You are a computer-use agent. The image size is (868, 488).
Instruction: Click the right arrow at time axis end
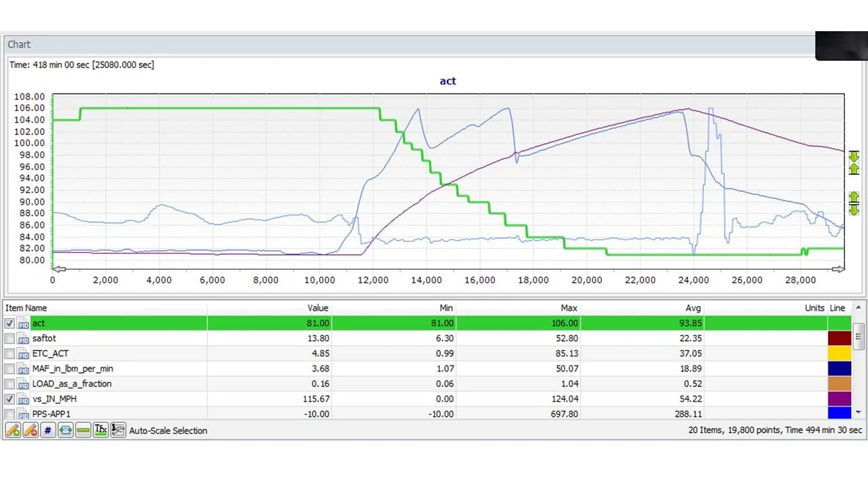(x=839, y=269)
